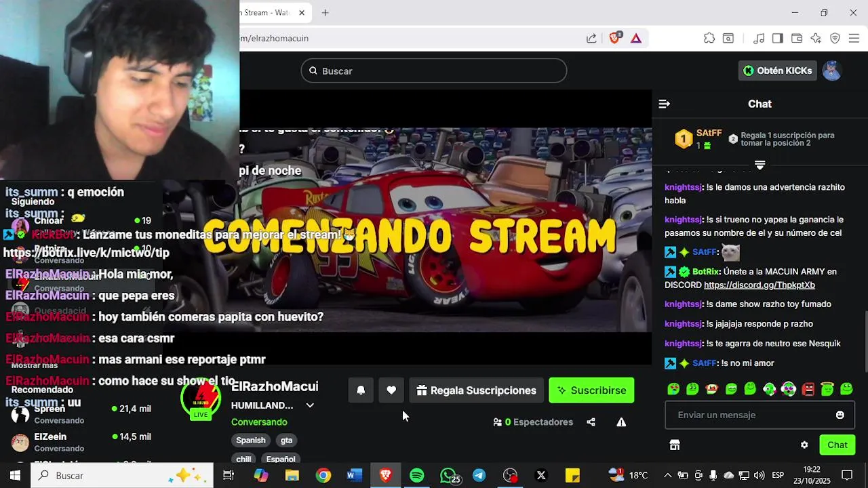
Task: Click the share page icon in address bar
Action: [591, 38]
